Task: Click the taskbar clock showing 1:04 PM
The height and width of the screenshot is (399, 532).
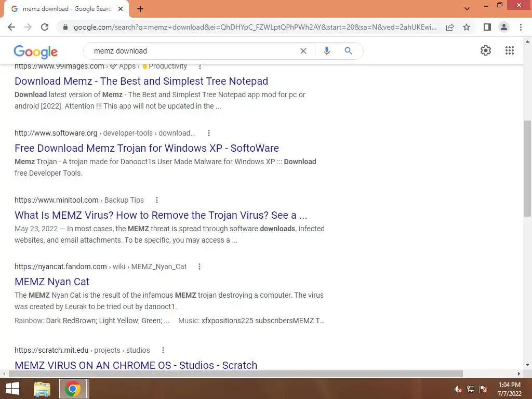Action: (x=510, y=389)
